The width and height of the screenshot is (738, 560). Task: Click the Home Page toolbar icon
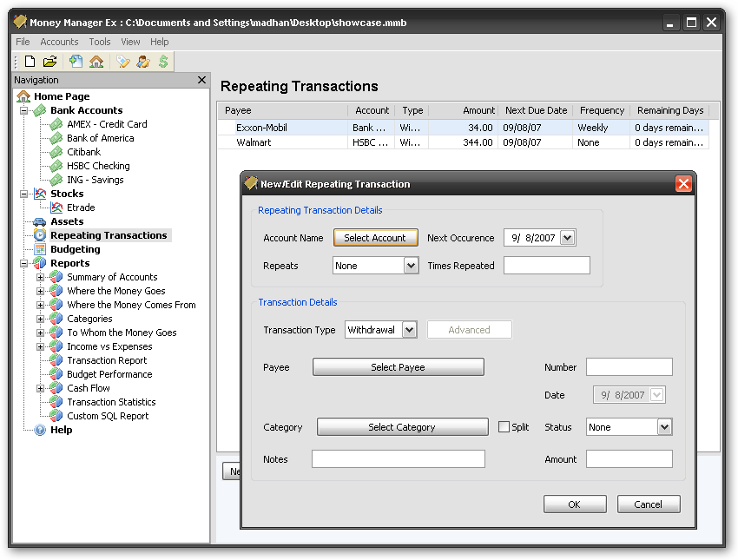click(96, 62)
